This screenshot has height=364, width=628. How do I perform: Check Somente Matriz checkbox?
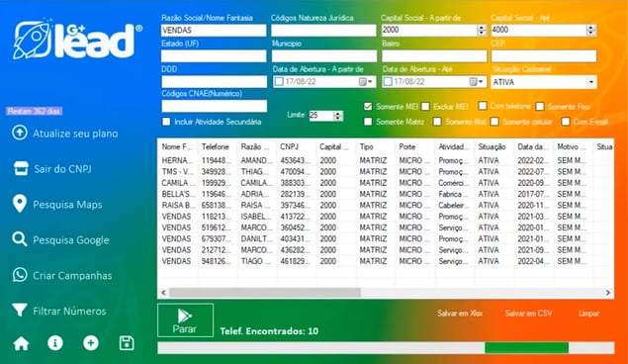pos(368,122)
